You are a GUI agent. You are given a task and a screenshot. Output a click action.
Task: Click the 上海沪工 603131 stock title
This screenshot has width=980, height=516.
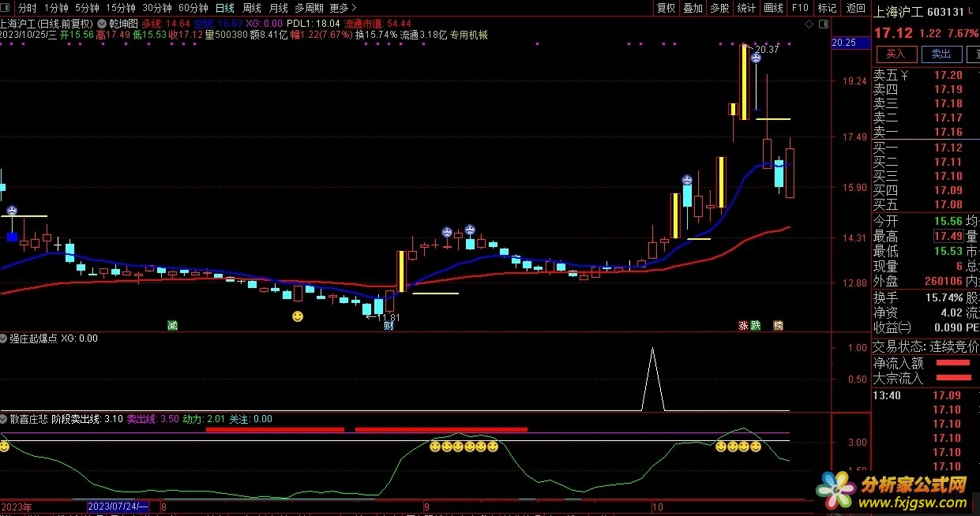918,12
